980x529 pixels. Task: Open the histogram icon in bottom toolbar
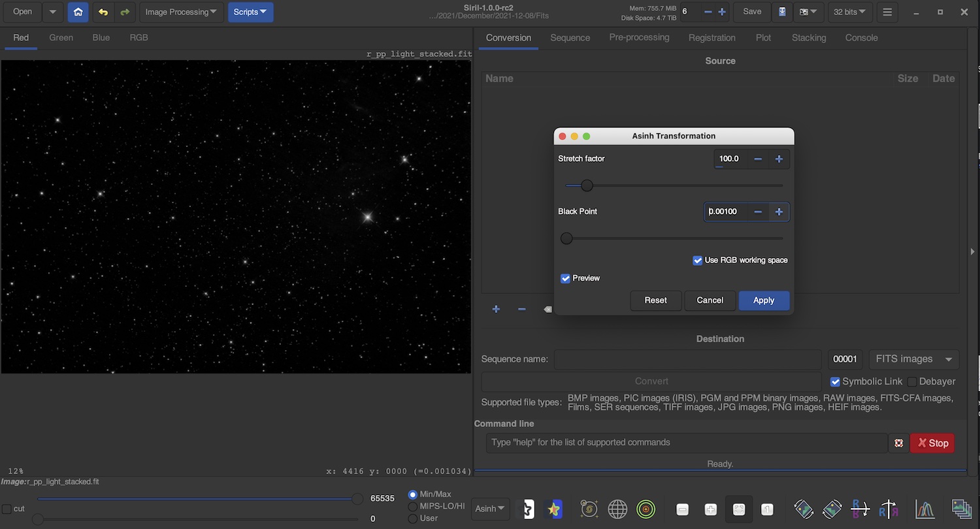924,509
